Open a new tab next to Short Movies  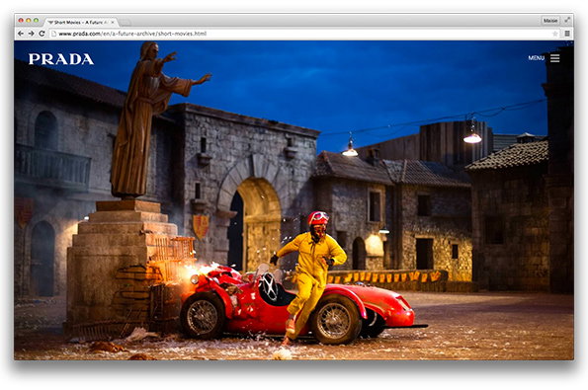point(126,23)
